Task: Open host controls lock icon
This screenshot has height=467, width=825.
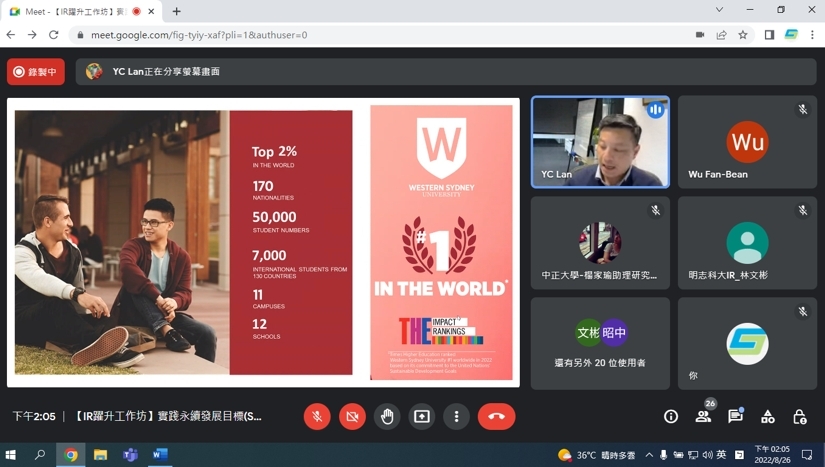Action: [x=800, y=417]
